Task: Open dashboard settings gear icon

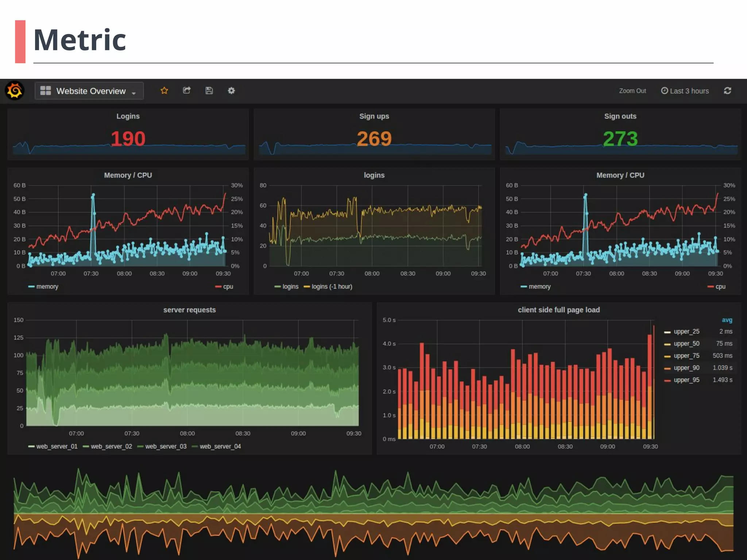Action: pos(231,90)
